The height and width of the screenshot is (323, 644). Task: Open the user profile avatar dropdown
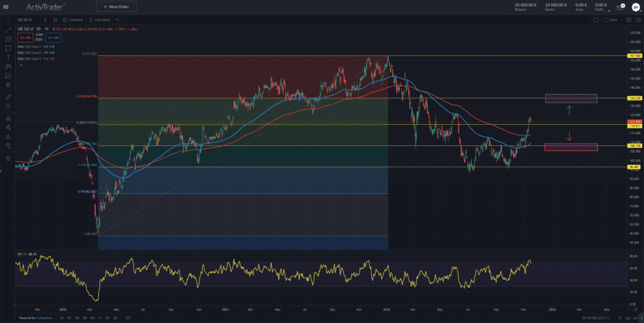635,6
